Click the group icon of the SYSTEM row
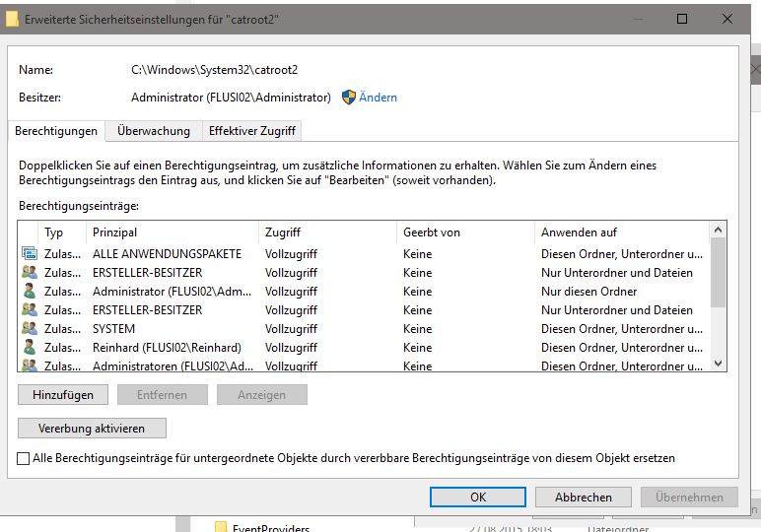This screenshot has height=532, width=761. pos(30,328)
